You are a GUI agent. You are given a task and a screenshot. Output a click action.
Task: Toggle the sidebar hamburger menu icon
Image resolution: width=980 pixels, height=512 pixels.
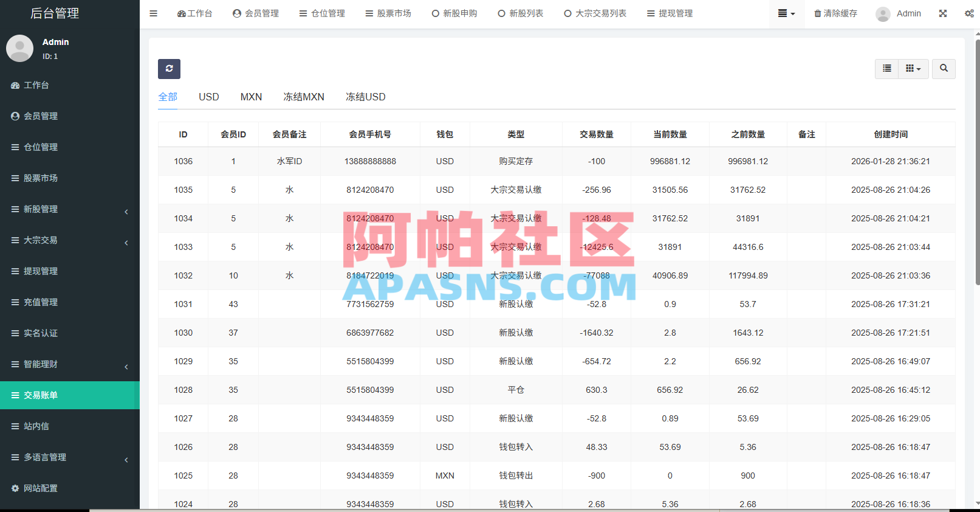click(x=153, y=13)
